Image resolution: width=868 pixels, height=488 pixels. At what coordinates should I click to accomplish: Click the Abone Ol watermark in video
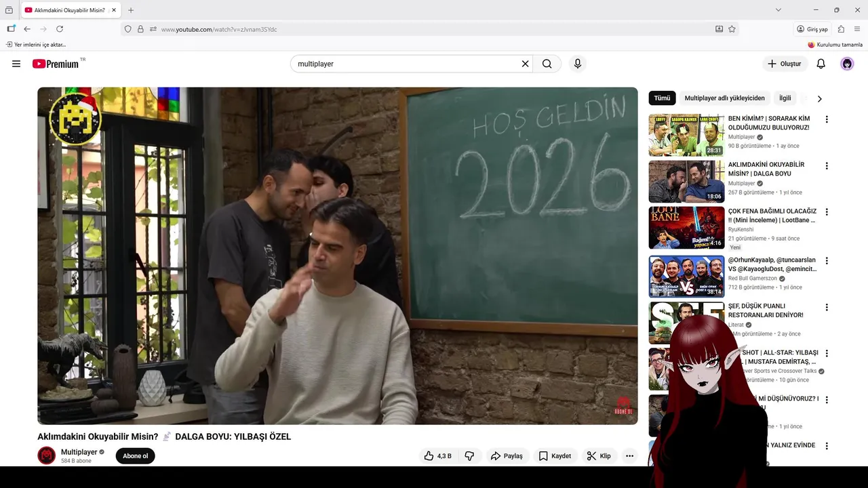[624, 406]
